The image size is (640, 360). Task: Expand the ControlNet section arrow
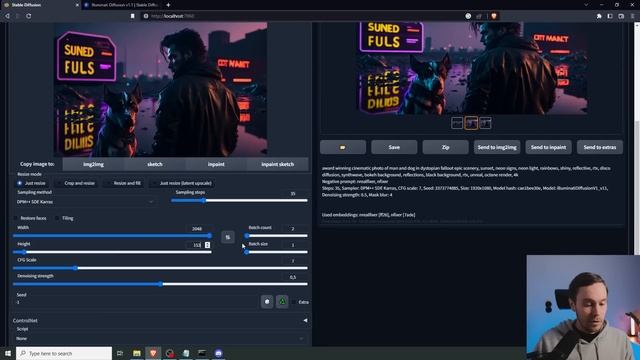tap(305, 321)
